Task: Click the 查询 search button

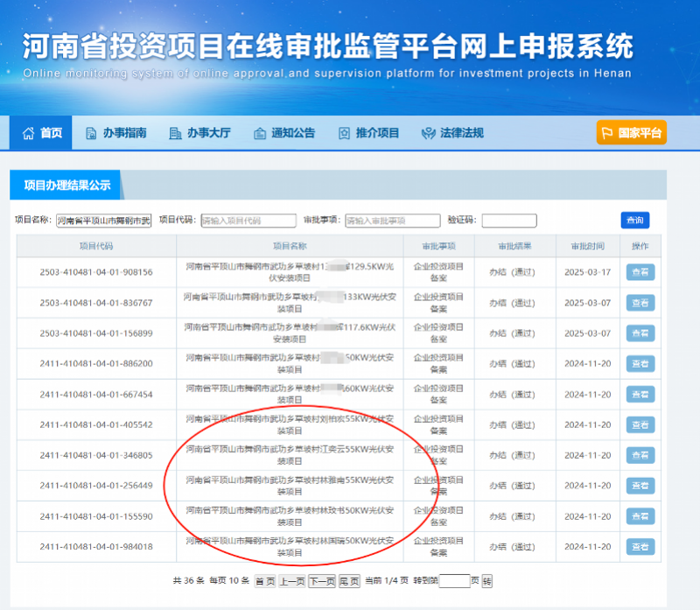Action: tap(635, 221)
